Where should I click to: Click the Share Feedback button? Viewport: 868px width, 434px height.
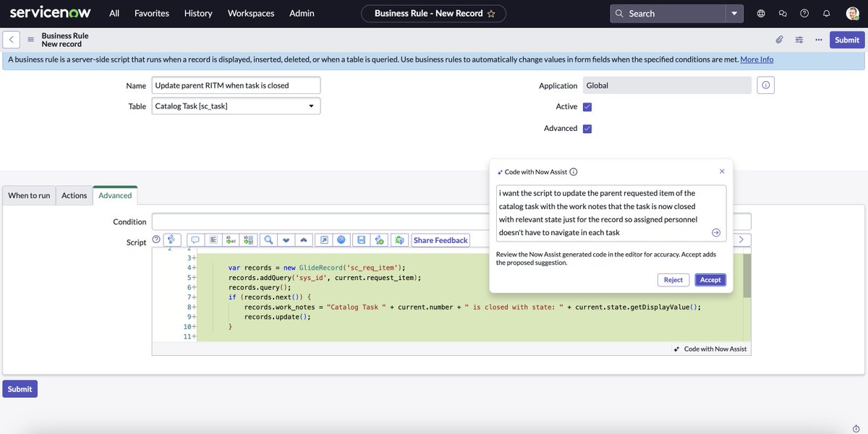pyautogui.click(x=441, y=240)
